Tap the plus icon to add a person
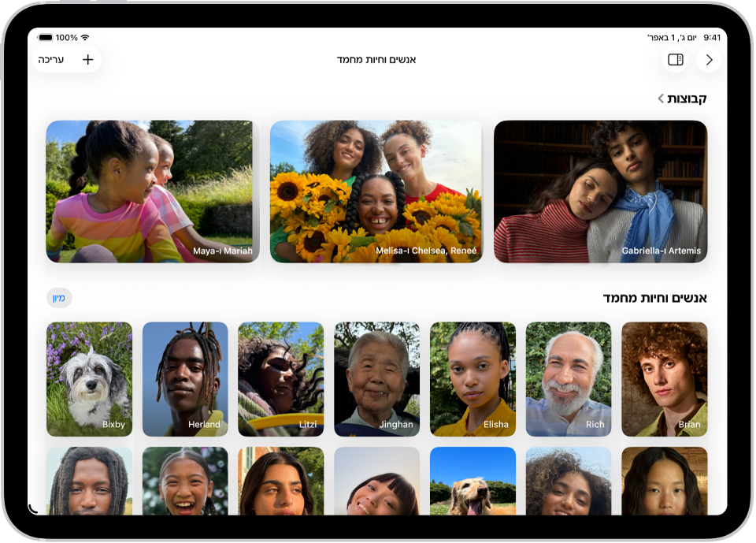 click(87, 60)
